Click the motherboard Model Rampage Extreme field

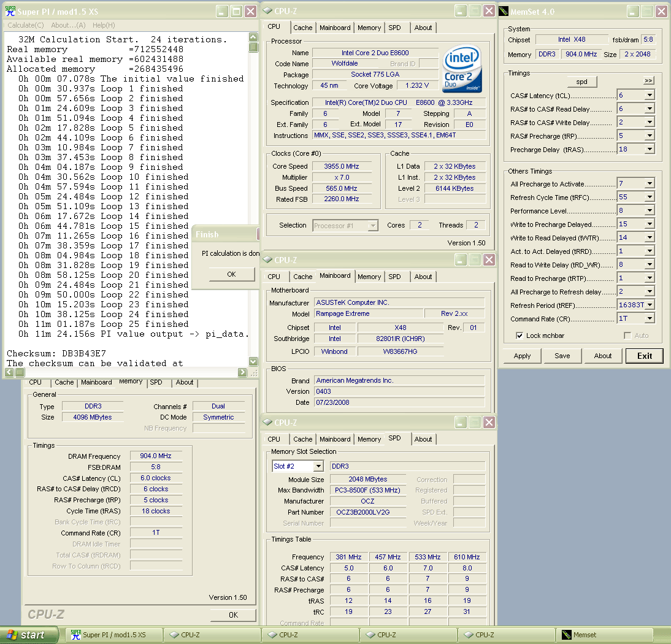368,313
